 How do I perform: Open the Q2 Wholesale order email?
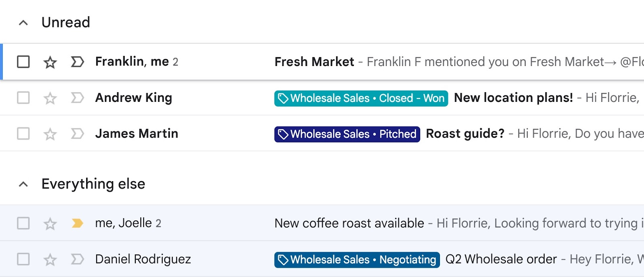pos(501,259)
